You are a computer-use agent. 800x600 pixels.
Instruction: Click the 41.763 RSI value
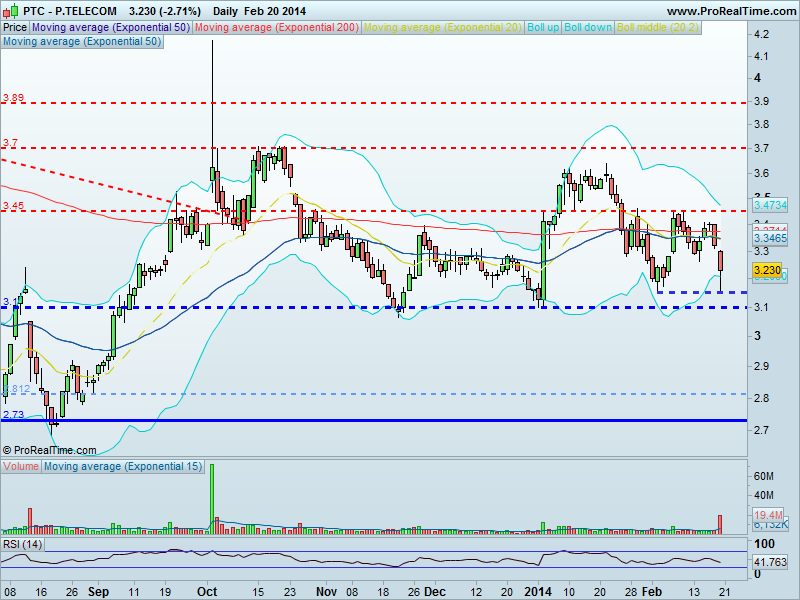tap(770, 562)
